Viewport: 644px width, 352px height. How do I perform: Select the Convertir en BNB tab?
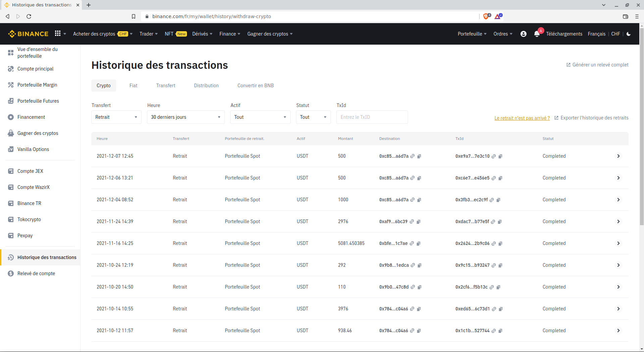click(x=255, y=86)
